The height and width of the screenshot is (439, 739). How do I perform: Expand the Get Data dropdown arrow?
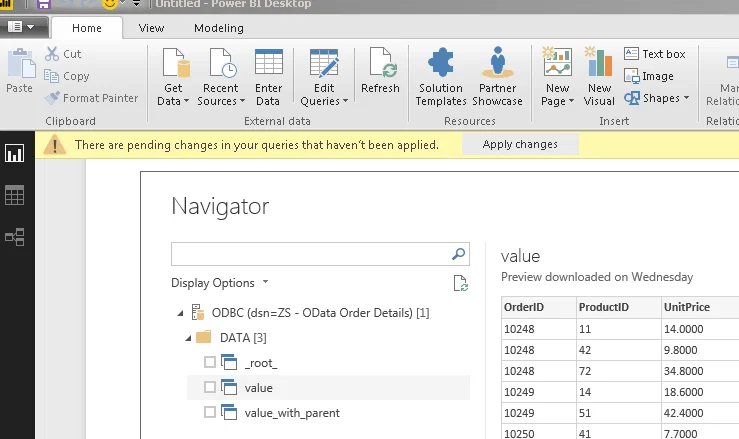click(x=186, y=101)
